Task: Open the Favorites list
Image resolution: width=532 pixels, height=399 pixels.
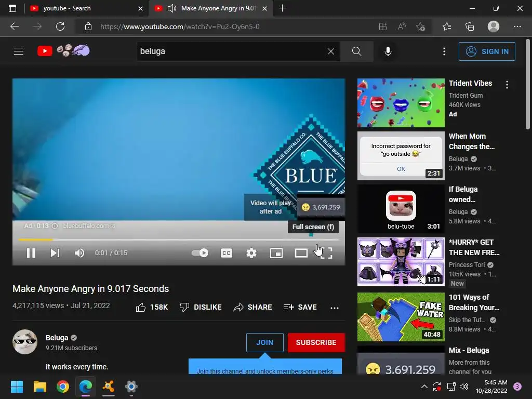Action: coord(447,26)
